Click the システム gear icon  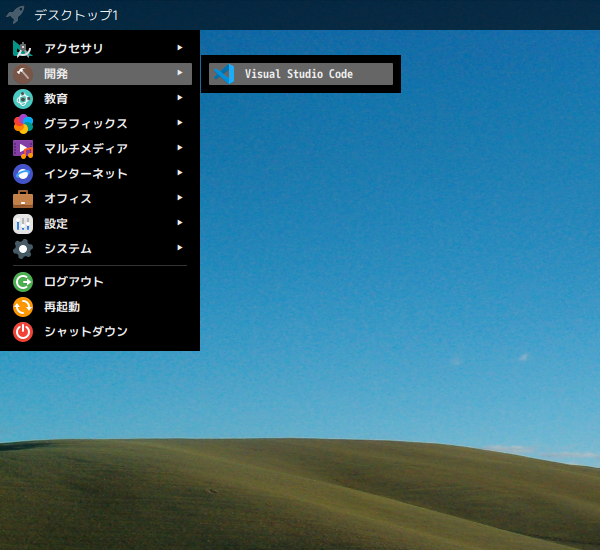[23, 249]
